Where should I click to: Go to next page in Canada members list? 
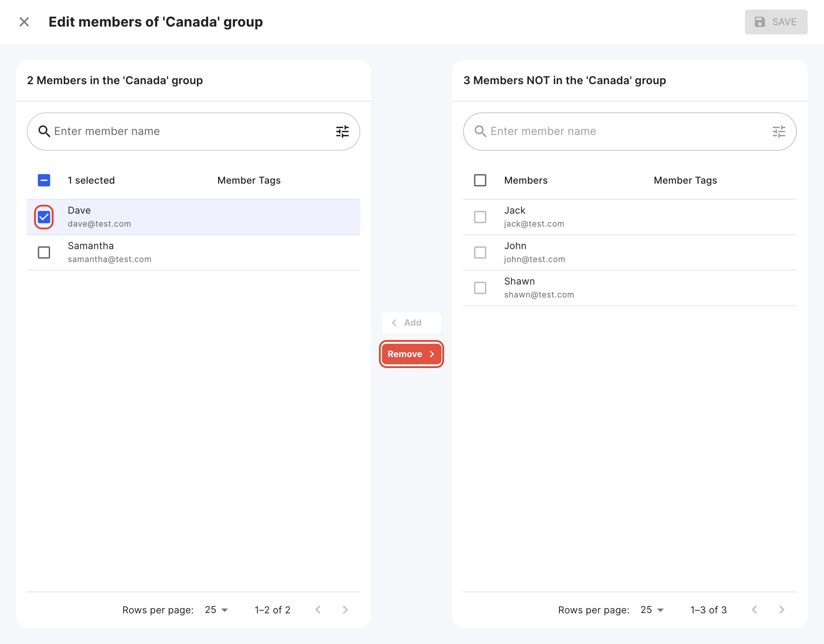click(345, 610)
